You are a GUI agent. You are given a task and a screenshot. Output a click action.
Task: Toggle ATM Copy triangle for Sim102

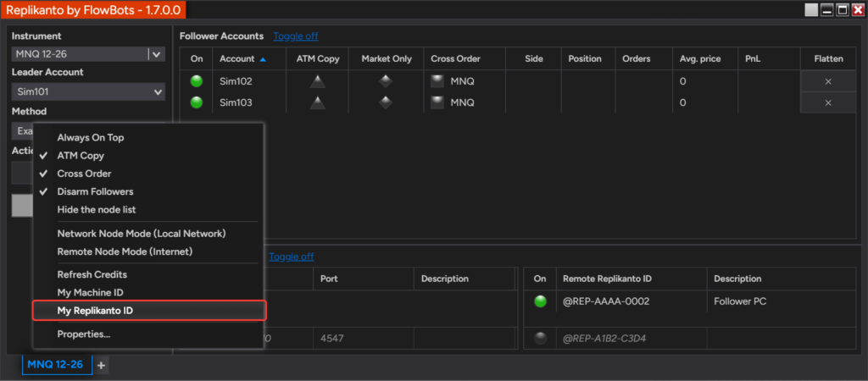click(x=317, y=81)
